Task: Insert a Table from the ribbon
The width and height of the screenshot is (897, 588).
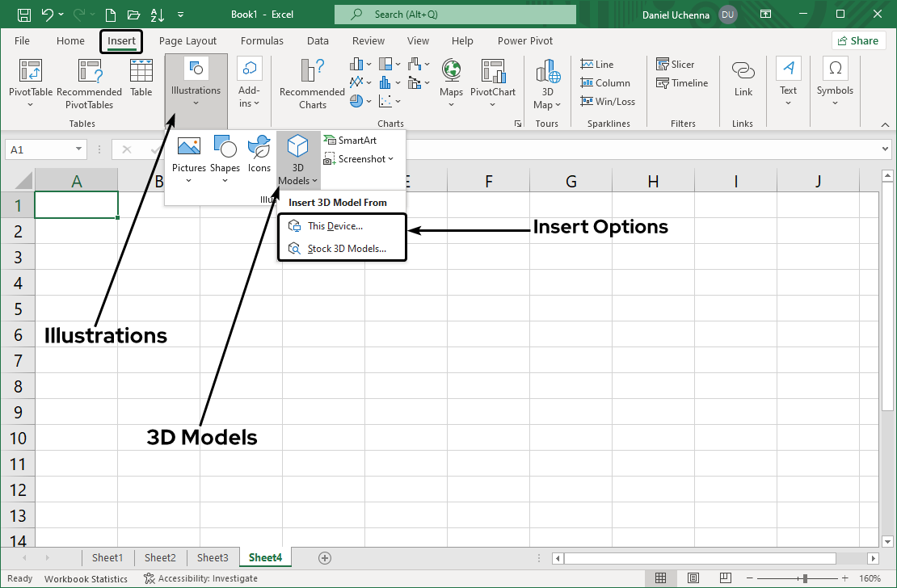Action: point(141,78)
